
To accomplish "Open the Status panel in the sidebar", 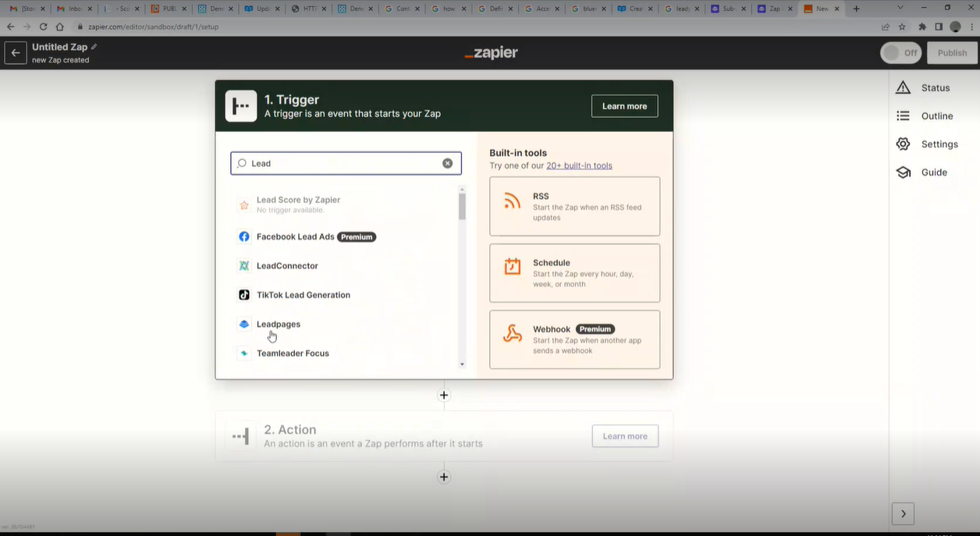I will [x=923, y=87].
